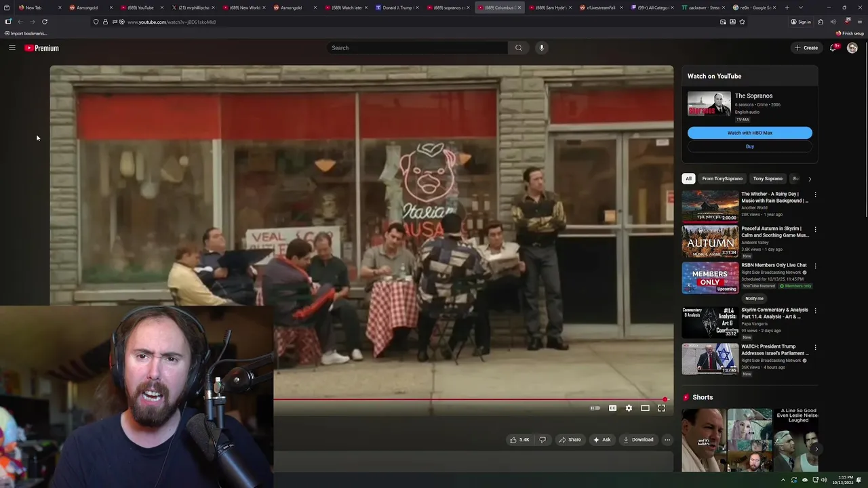The image size is (868, 488).
Task: Open options for WATCH: President Trump video
Action: point(815,347)
